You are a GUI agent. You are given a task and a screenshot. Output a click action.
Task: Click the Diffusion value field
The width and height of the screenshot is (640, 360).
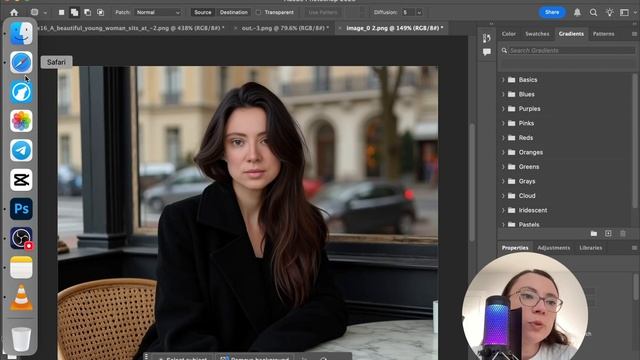[x=408, y=12]
